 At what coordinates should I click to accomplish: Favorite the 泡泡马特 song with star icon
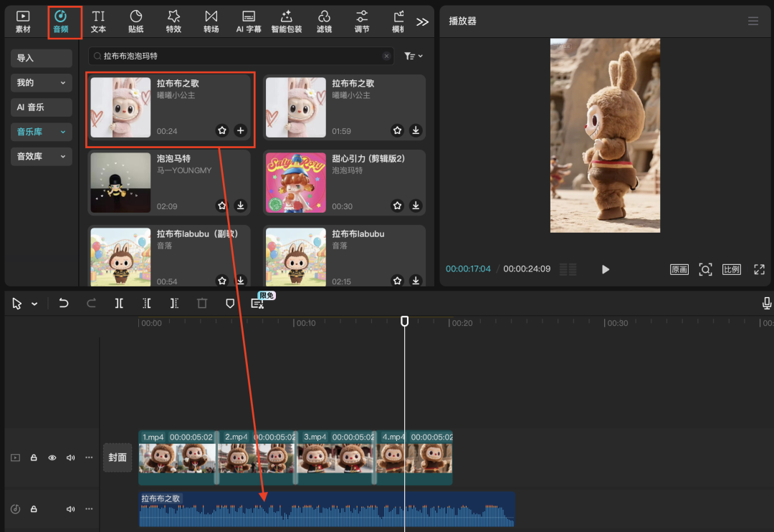(x=222, y=205)
